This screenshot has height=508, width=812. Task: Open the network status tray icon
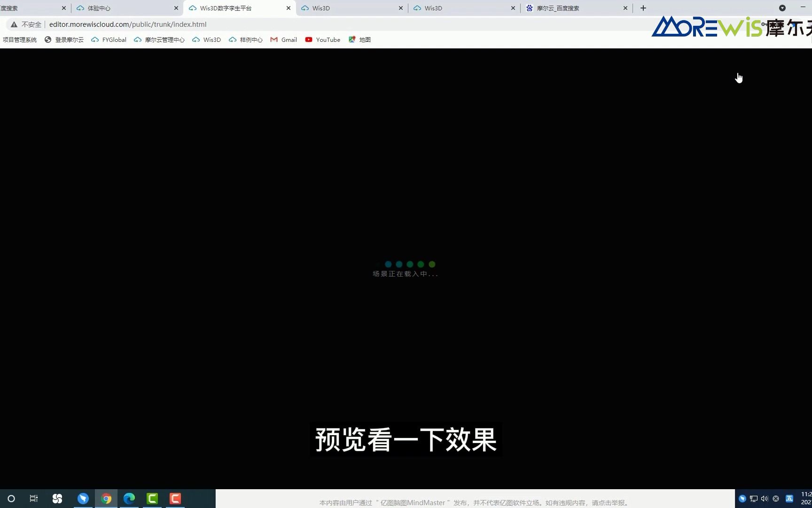[x=754, y=499]
